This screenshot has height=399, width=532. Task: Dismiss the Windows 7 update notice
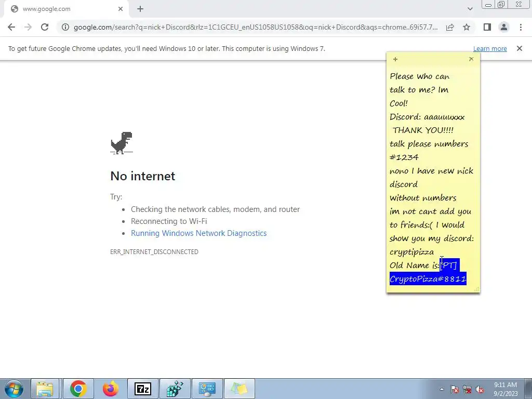[x=520, y=48]
